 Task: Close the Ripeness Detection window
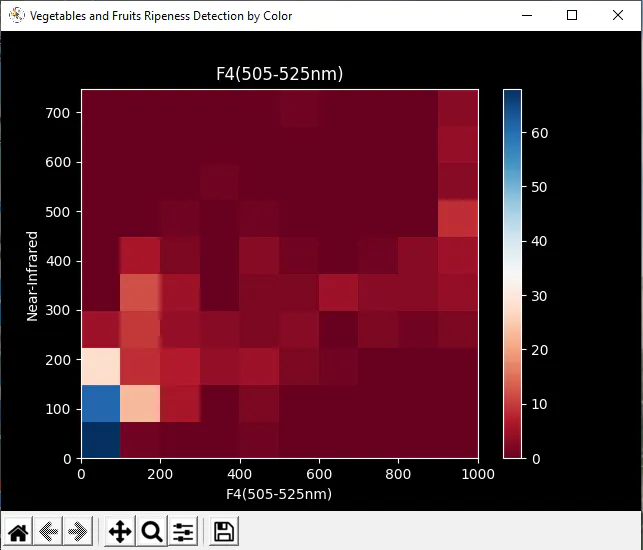click(x=618, y=15)
